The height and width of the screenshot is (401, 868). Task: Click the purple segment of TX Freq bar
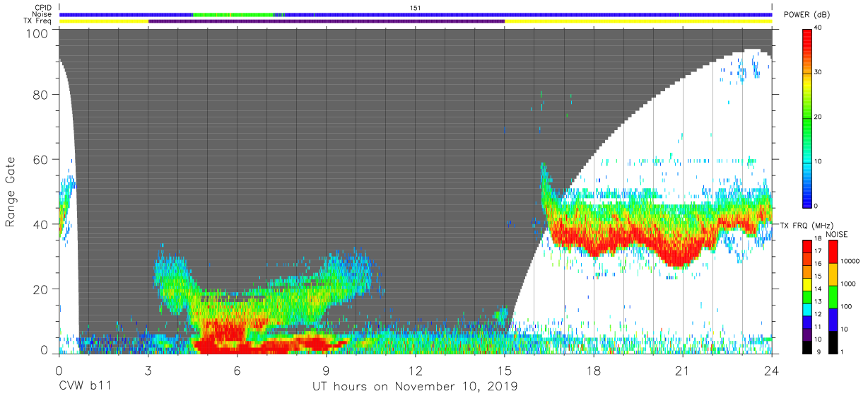tap(327, 21)
